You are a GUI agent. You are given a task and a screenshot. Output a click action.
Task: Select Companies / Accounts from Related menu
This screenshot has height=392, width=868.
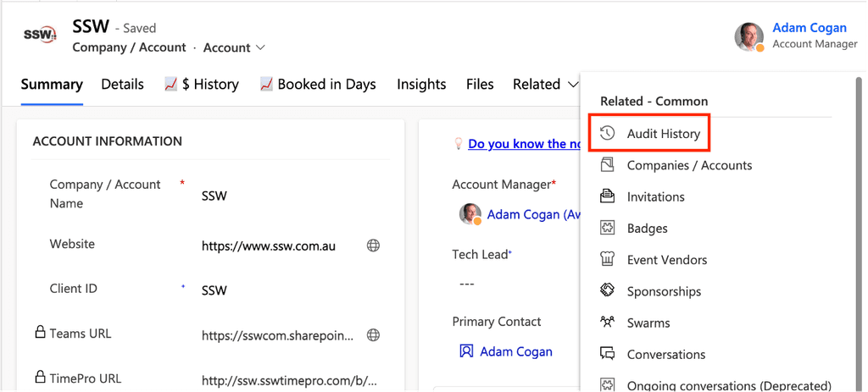[x=689, y=165]
